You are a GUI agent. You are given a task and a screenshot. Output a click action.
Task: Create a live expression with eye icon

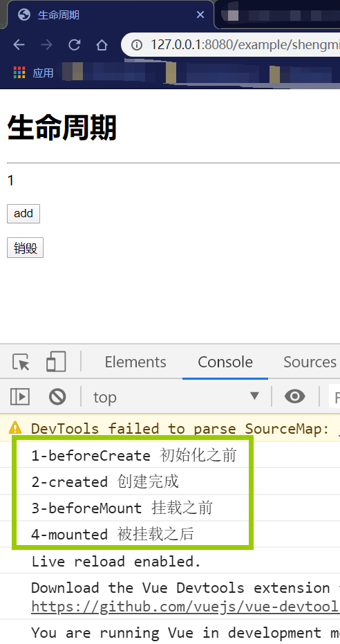click(295, 396)
